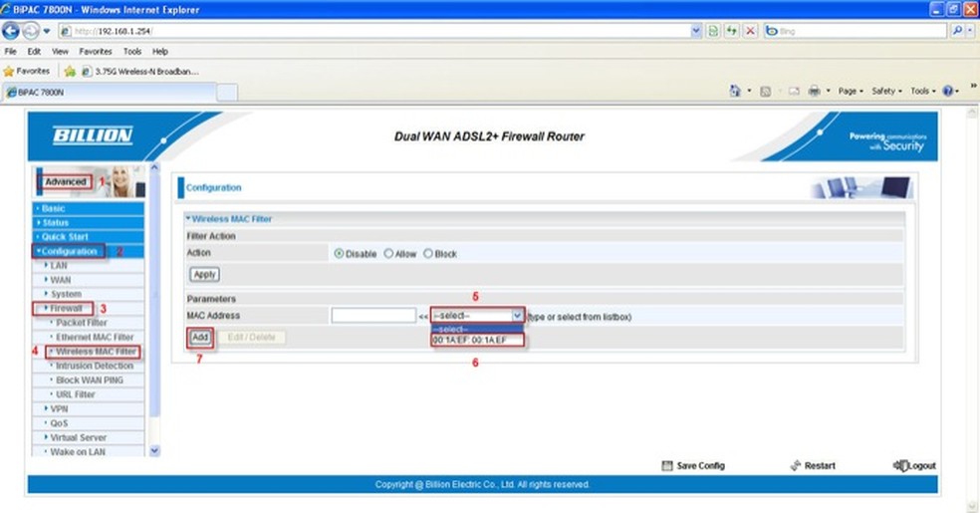Open the Favorites menu
This screenshot has height=513, width=980.
pyautogui.click(x=95, y=51)
